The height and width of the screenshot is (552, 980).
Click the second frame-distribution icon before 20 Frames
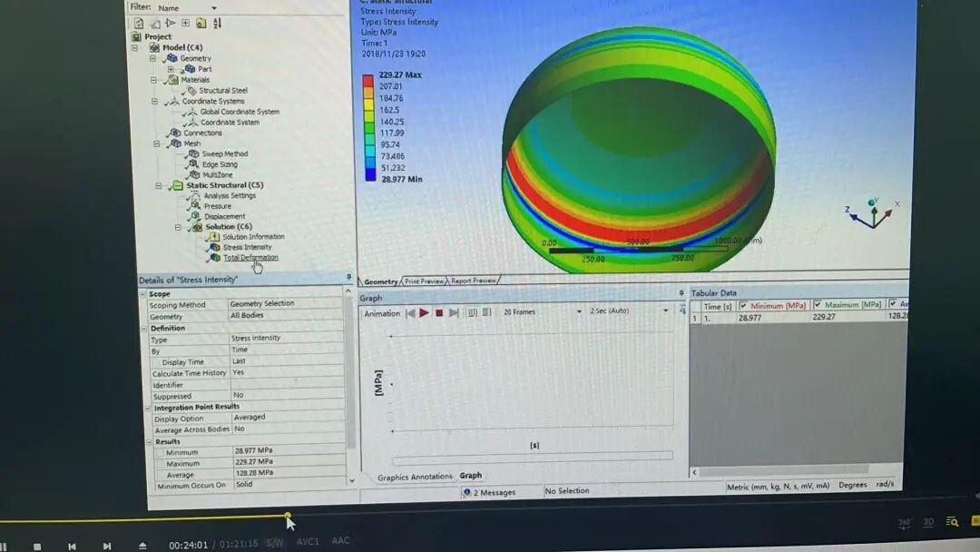[x=486, y=312]
